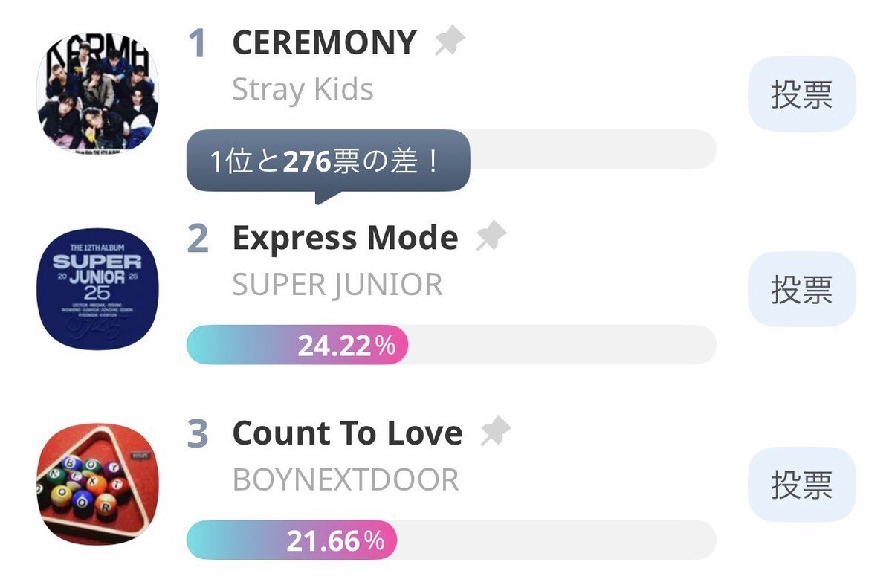Open the BOYNEXTDOOR artist name
The width and height of the screenshot is (892, 588).
point(346,480)
